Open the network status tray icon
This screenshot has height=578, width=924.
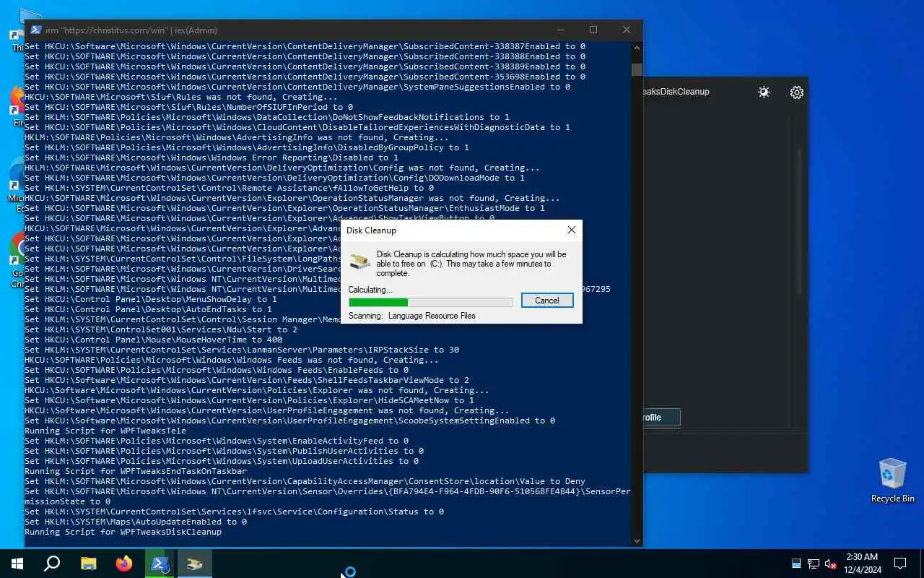[814, 564]
